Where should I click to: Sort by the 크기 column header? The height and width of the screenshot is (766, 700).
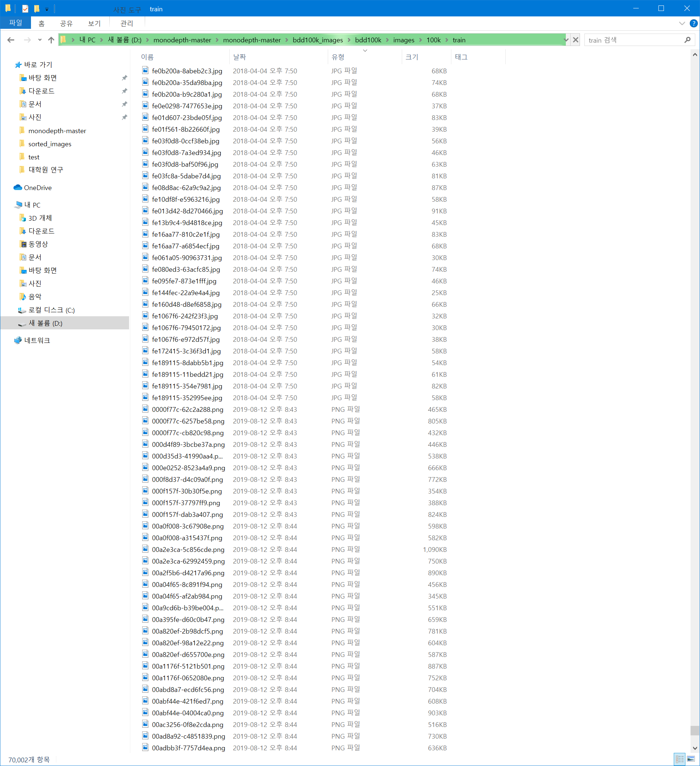[412, 57]
